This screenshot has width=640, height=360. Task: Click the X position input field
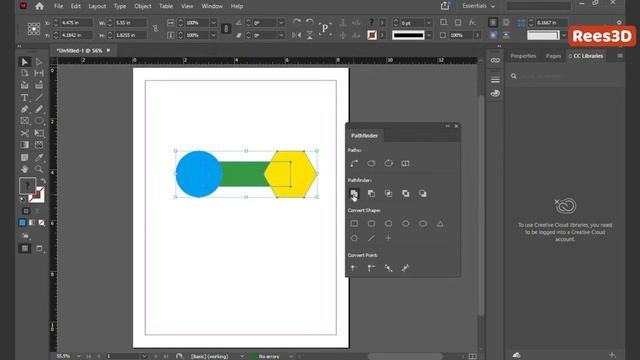click(x=76, y=23)
